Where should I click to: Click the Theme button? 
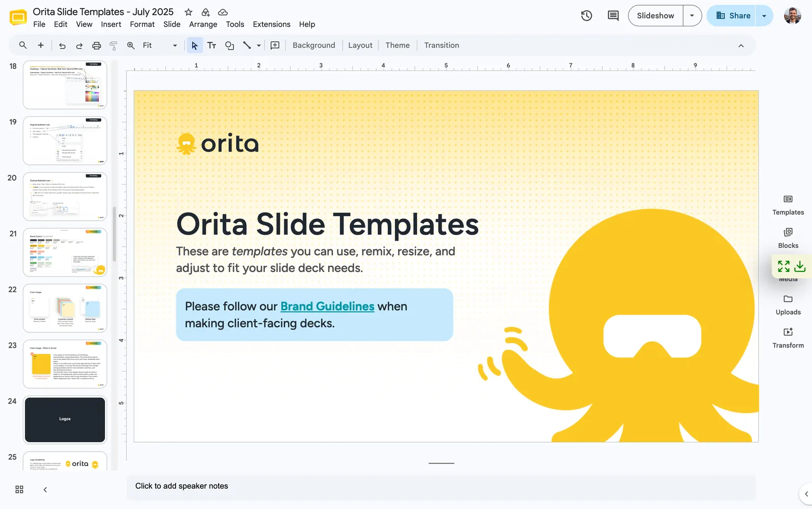point(397,45)
